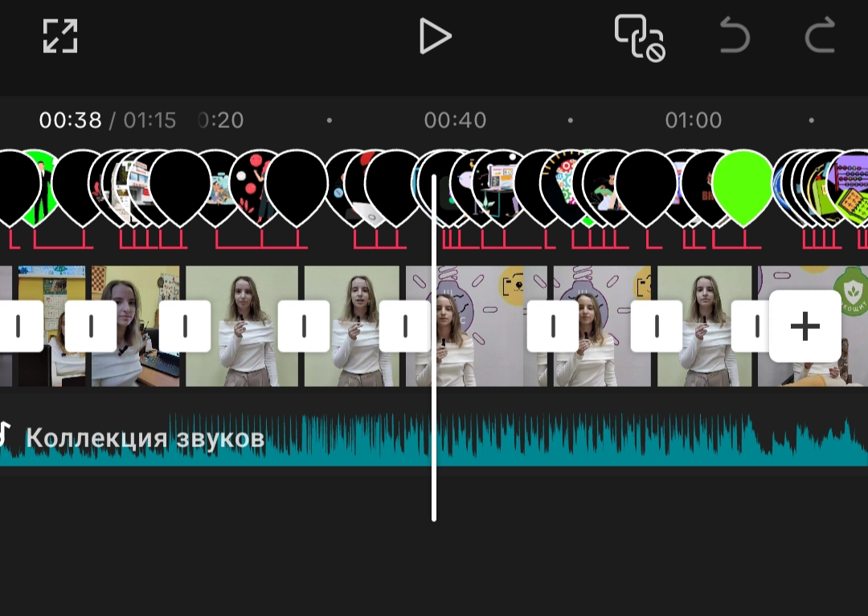Viewport: 868px width, 616px height.
Task: Tap the 0:20 mark on the time ruler
Action: (220, 120)
